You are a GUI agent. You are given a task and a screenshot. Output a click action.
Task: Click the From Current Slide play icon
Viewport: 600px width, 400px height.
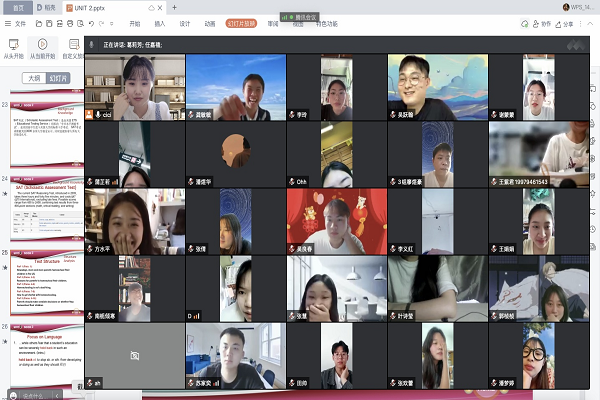click(x=42, y=45)
